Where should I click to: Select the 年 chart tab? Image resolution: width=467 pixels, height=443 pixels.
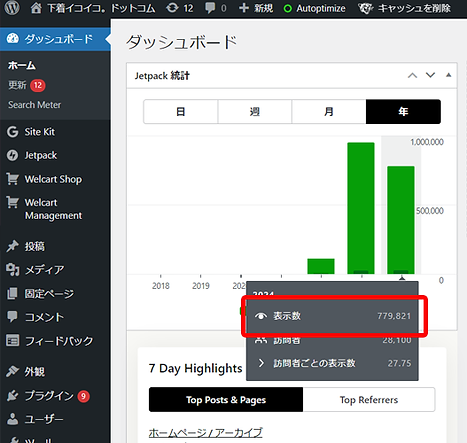point(403,111)
